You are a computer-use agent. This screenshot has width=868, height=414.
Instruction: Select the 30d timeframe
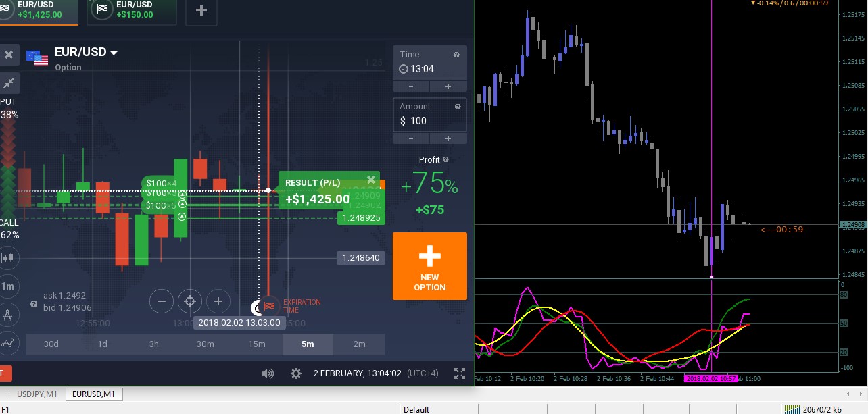pos(51,344)
